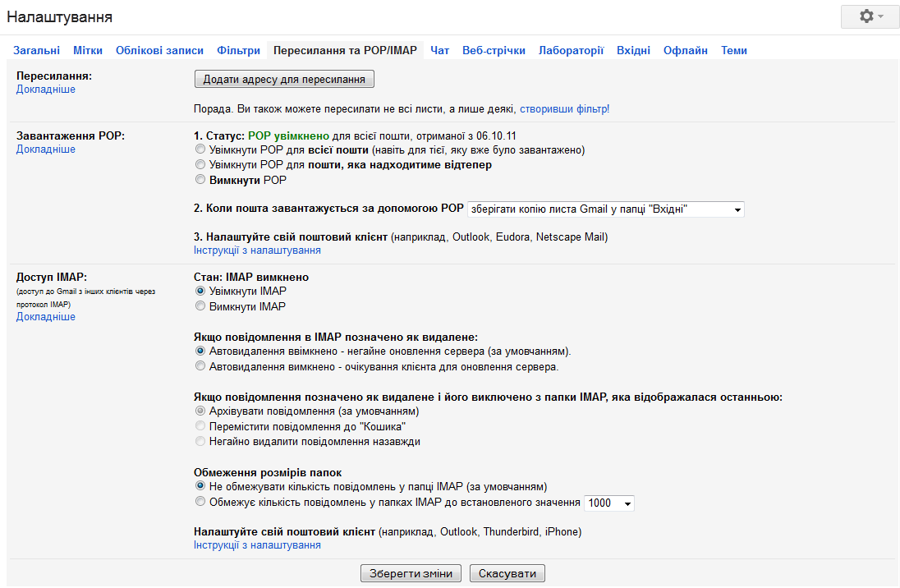Switch to the 'Фільтри' tab
The height and width of the screenshot is (588, 900).
pos(238,51)
